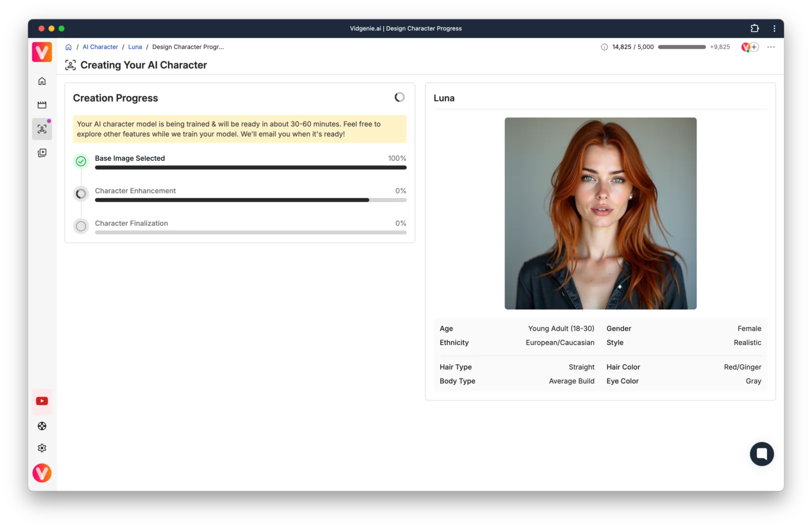
Task: Click the 'Base Image Selected' label
Action: [x=130, y=158]
